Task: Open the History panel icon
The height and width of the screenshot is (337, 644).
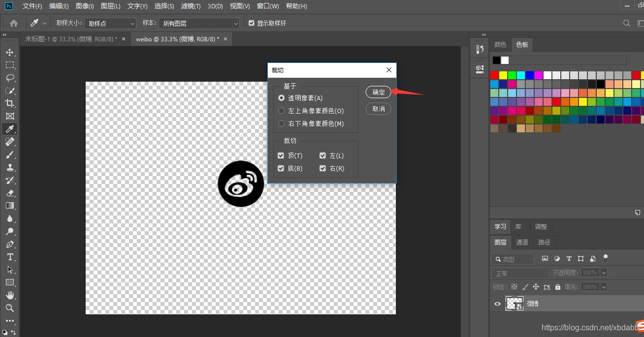Action: pos(480,49)
